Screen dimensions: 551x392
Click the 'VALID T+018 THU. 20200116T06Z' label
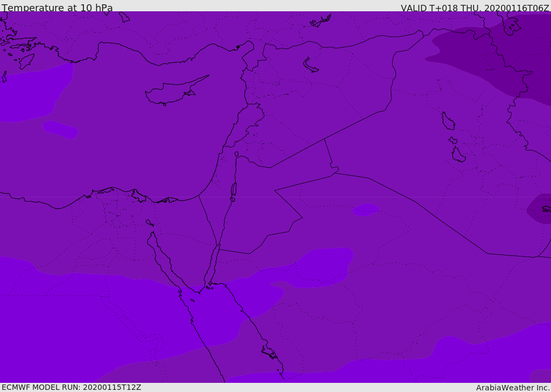click(475, 8)
